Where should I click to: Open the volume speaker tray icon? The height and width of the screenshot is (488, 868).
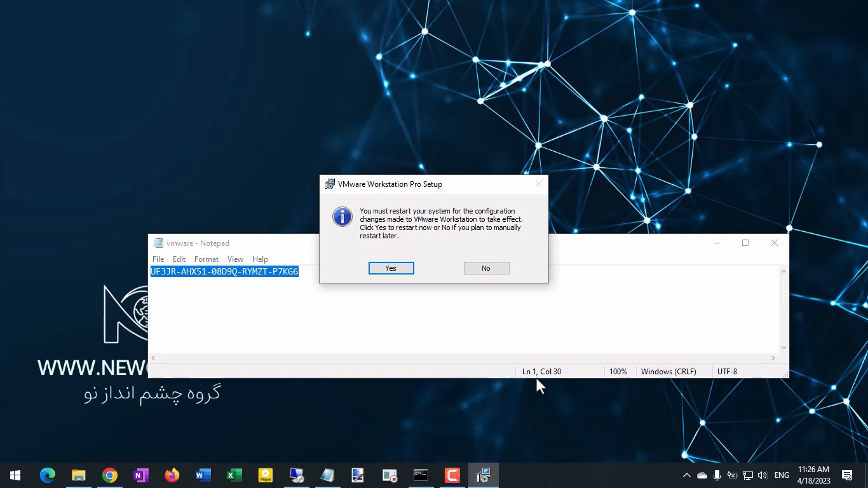(763, 475)
